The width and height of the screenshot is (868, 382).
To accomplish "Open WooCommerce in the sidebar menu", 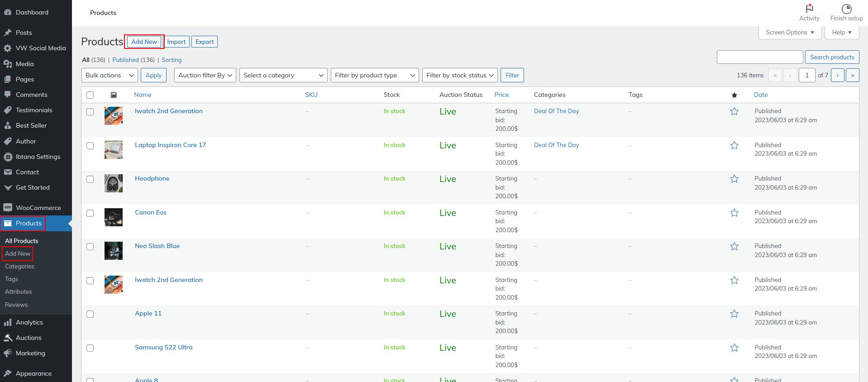I will tap(38, 208).
